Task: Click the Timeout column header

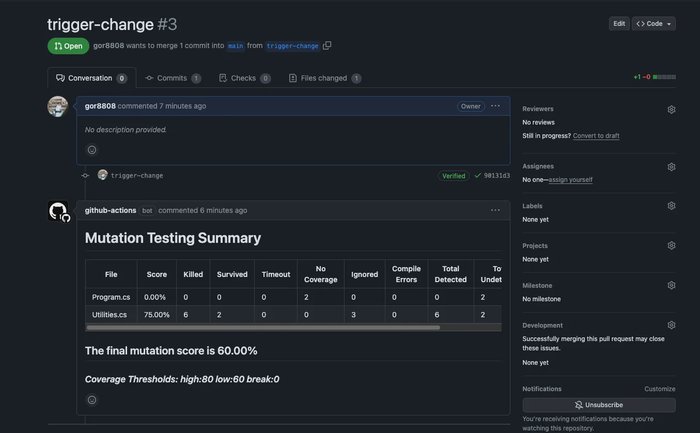Action: click(x=276, y=274)
